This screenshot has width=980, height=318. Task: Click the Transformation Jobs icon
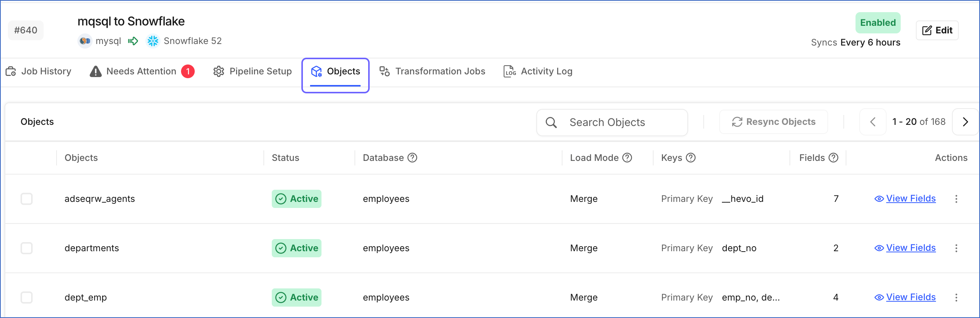(x=384, y=71)
